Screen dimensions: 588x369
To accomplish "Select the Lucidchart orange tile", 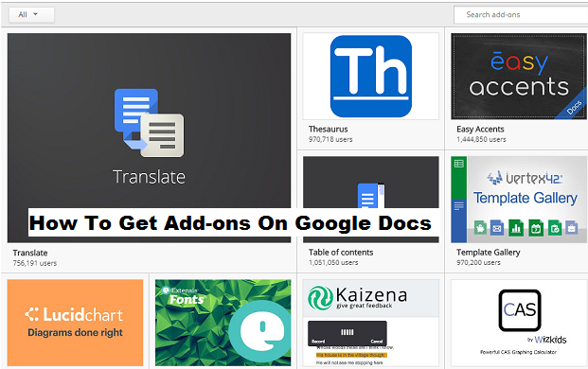I will (x=75, y=323).
